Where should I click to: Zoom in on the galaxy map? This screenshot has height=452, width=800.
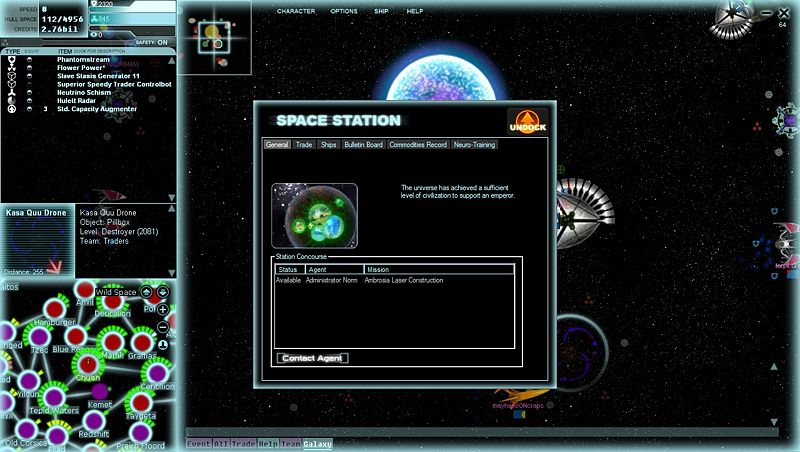(163, 310)
